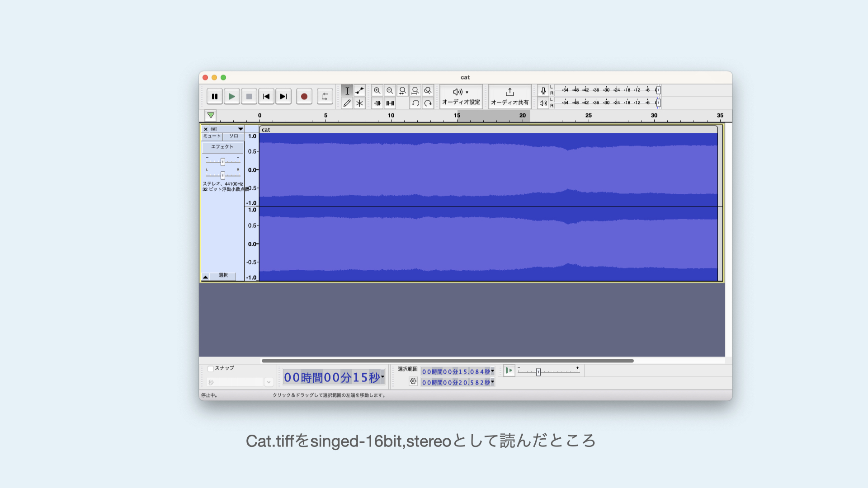Toggle ソロ on the cat track

(x=233, y=136)
